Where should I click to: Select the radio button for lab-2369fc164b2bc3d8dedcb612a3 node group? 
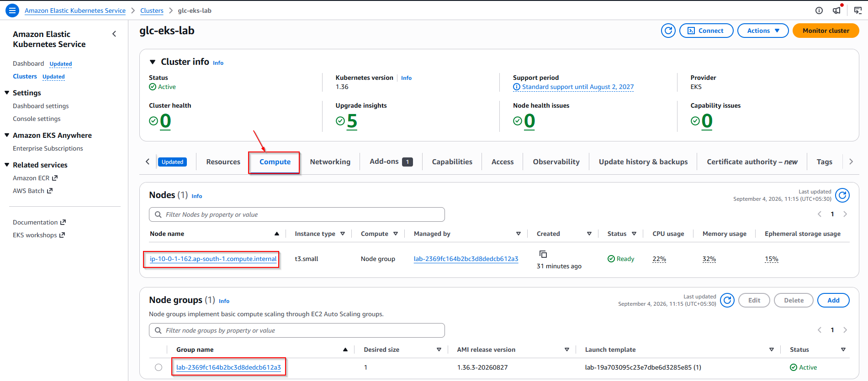[x=159, y=367]
